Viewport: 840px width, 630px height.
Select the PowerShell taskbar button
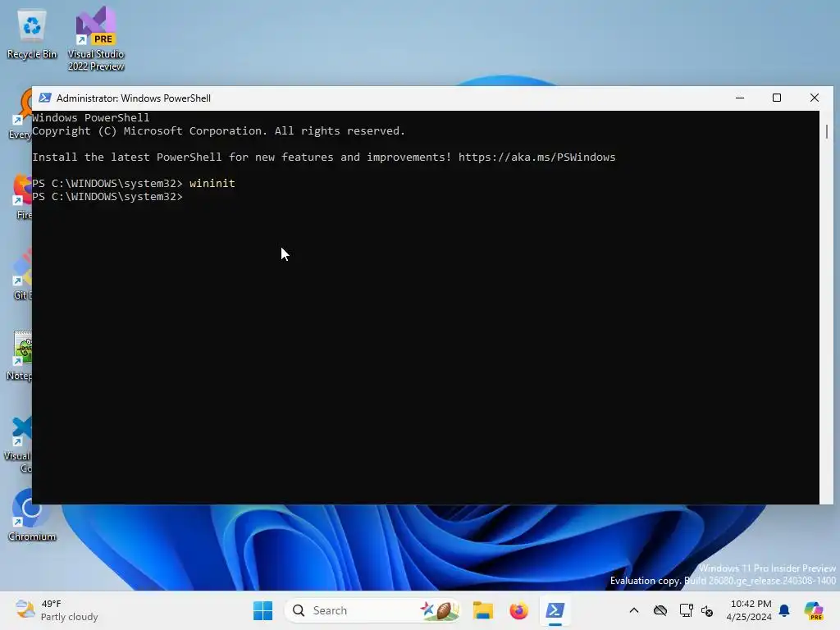pyautogui.click(x=555, y=610)
